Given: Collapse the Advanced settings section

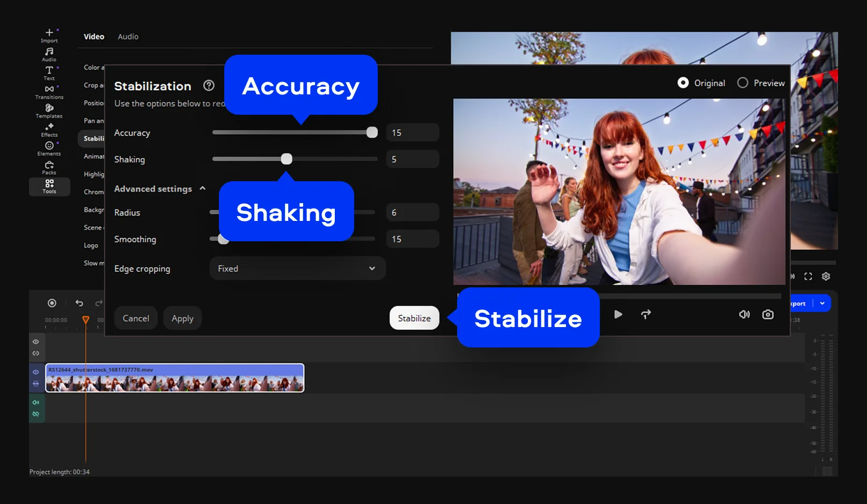Looking at the screenshot, I should pos(202,188).
